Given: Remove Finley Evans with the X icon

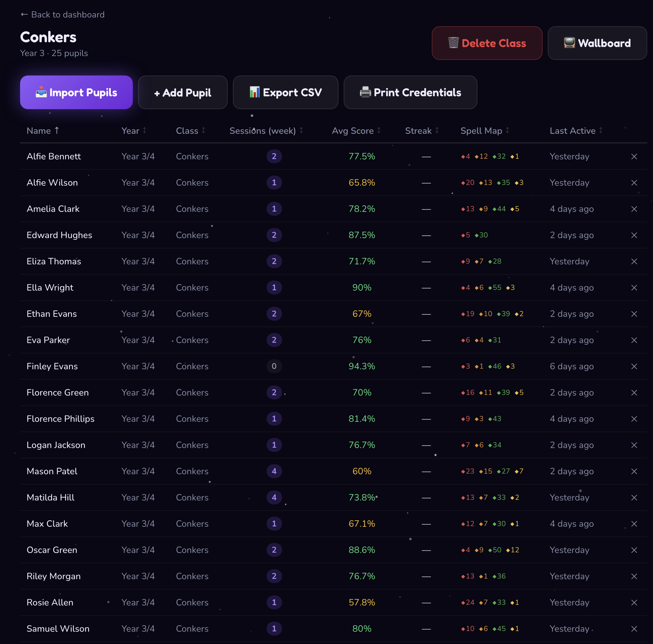Looking at the screenshot, I should 634,366.
